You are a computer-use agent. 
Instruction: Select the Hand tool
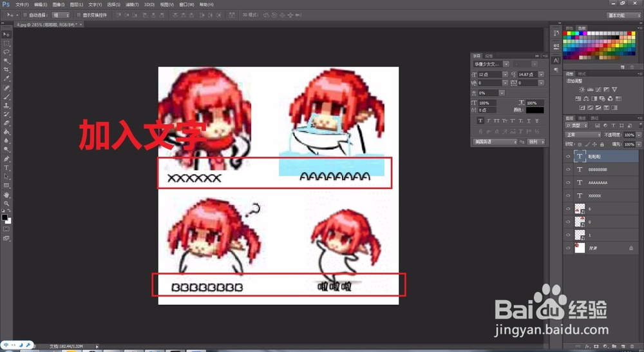[x=6, y=195]
